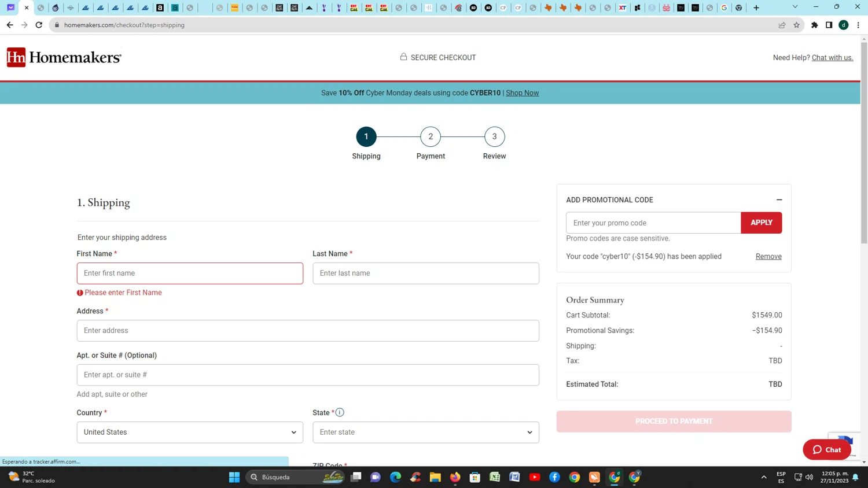Open the Windows notification bell

(855, 477)
